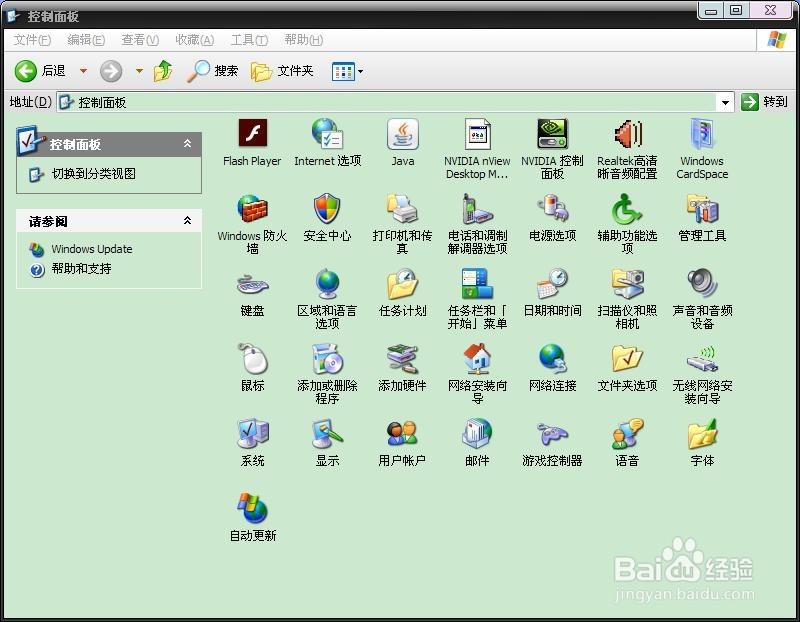This screenshot has height=622, width=800.
Task: Open NVIDIA nView Desktop Manager icon
Action: (x=478, y=134)
